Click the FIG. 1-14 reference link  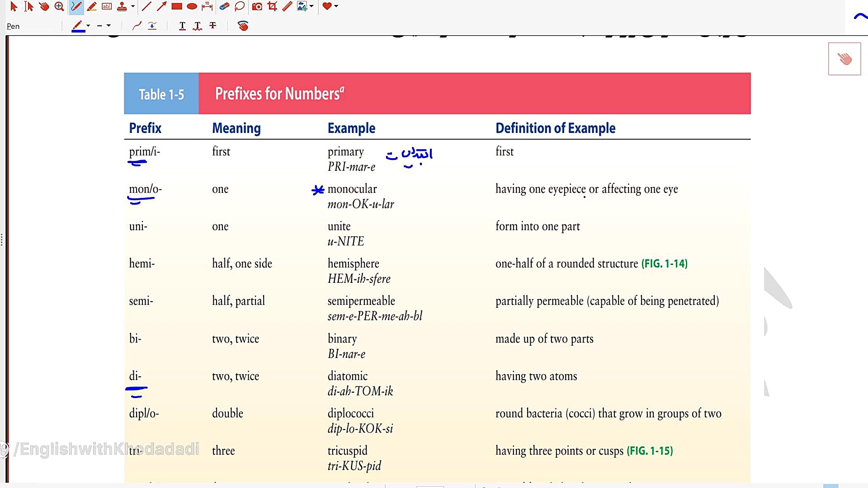tap(664, 263)
